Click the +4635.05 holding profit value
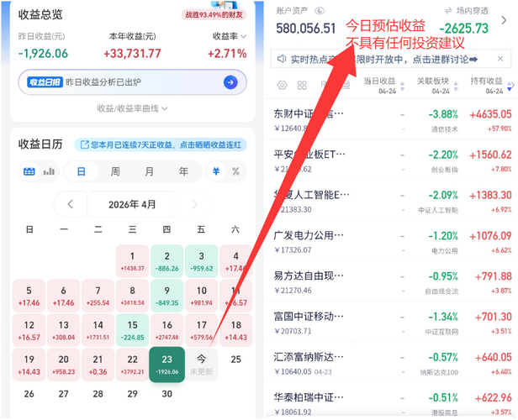 pyautogui.click(x=490, y=115)
